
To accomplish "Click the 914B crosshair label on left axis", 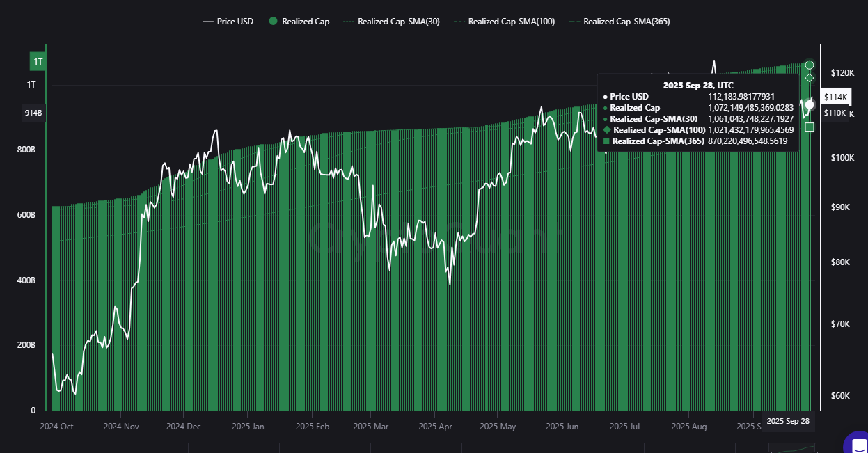I will click(34, 113).
